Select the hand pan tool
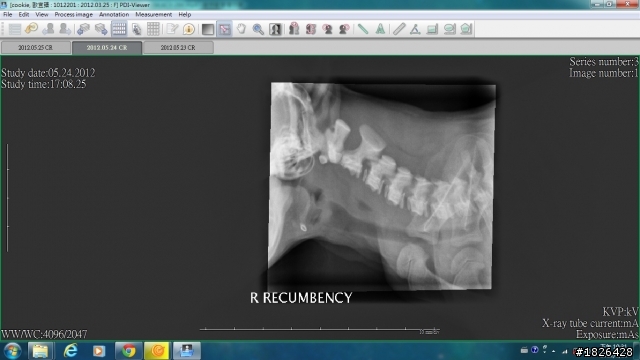Image resolution: width=640 pixels, height=360 pixels. pyautogui.click(x=241, y=29)
